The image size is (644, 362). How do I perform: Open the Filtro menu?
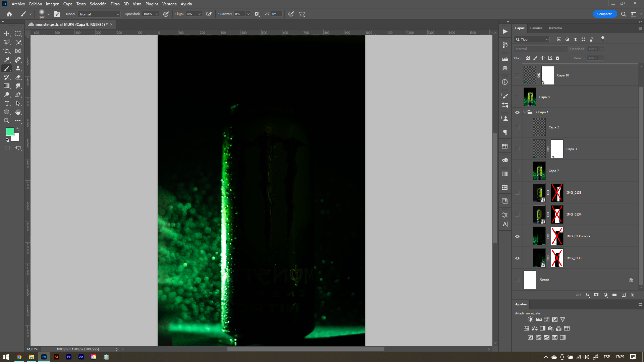115,4
